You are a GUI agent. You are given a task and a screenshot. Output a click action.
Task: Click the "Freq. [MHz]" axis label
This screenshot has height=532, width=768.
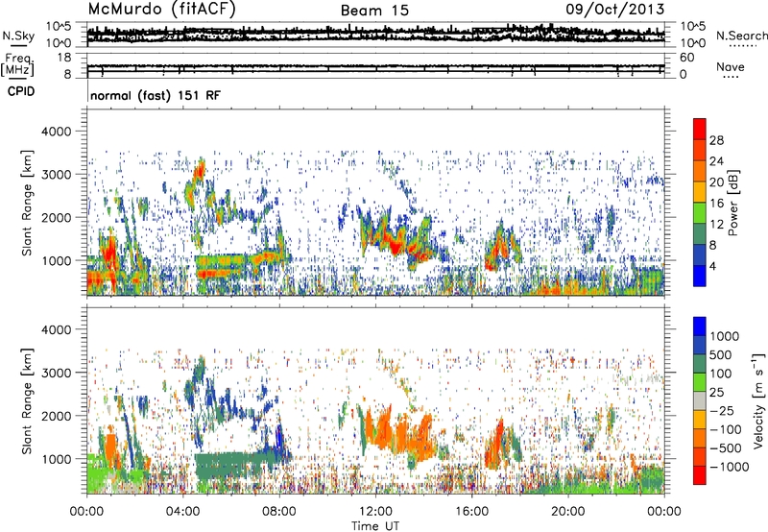coord(17,65)
